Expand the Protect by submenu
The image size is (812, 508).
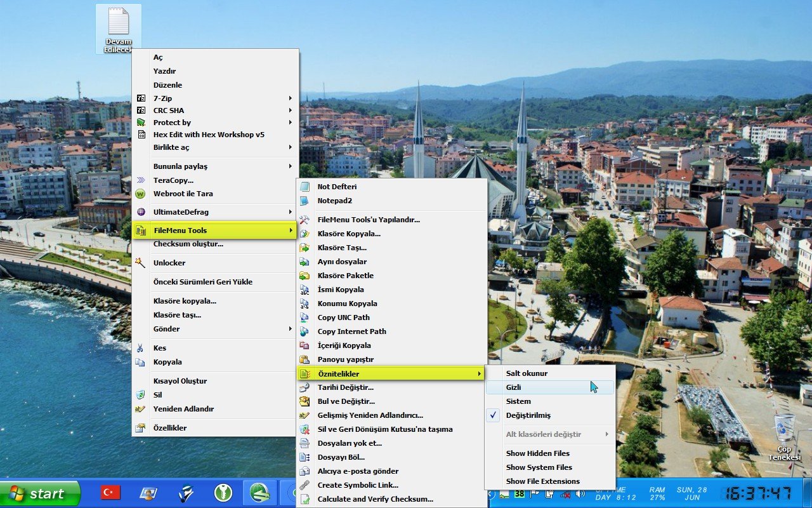point(215,123)
